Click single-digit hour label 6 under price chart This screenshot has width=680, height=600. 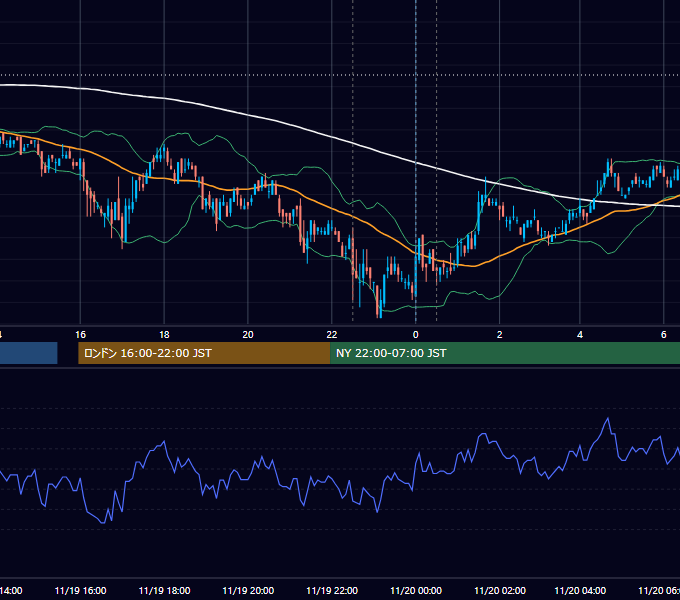pyautogui.click(x=664, y=335)
